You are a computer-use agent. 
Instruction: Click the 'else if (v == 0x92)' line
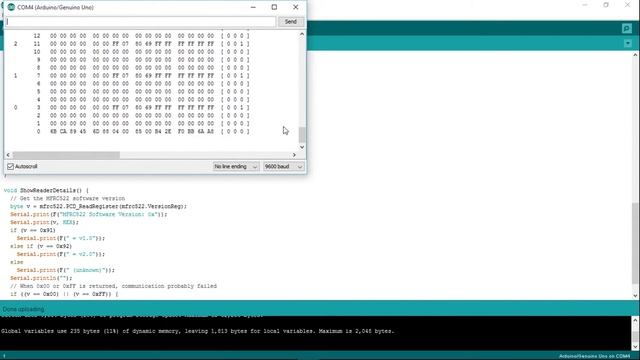(x=41, y=246)
